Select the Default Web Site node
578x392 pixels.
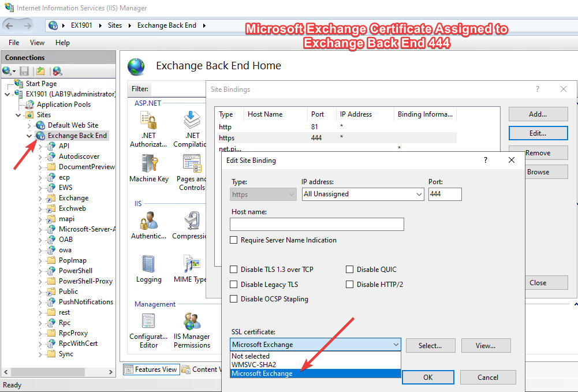click(x=73, y=125)
